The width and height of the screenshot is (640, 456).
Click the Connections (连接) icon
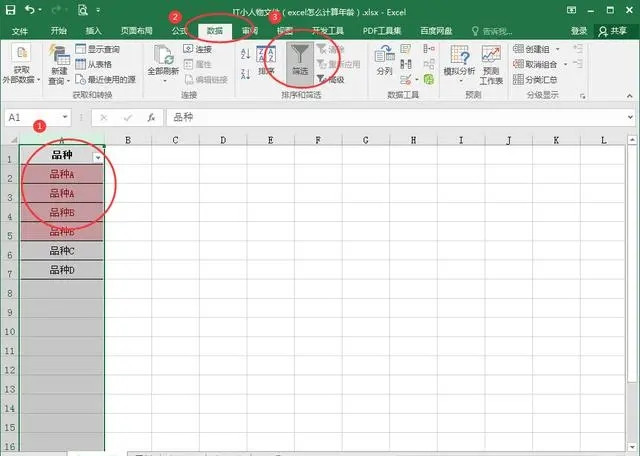[197, 48]
